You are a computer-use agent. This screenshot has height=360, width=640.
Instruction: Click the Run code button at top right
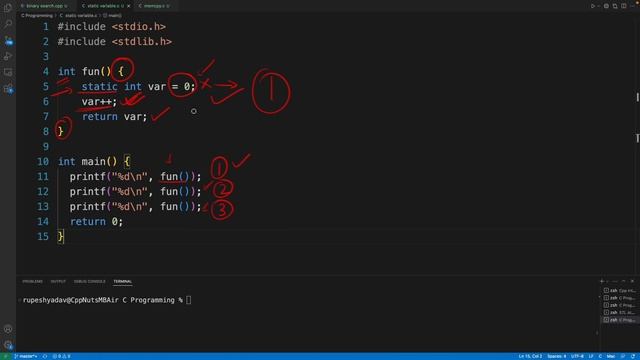(593, 6)
